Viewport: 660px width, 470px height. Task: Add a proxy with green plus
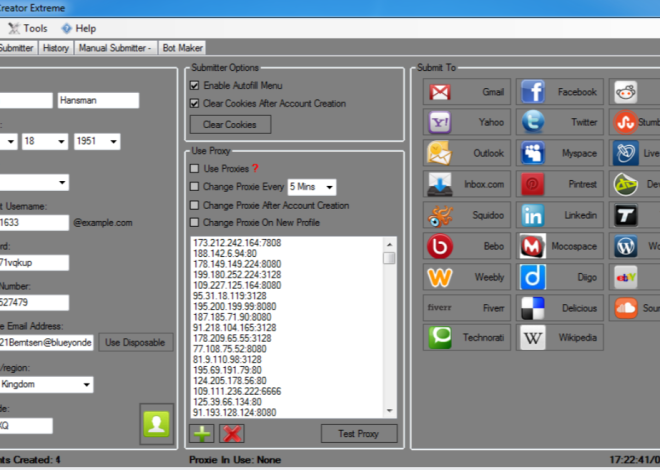click(202, 433)
